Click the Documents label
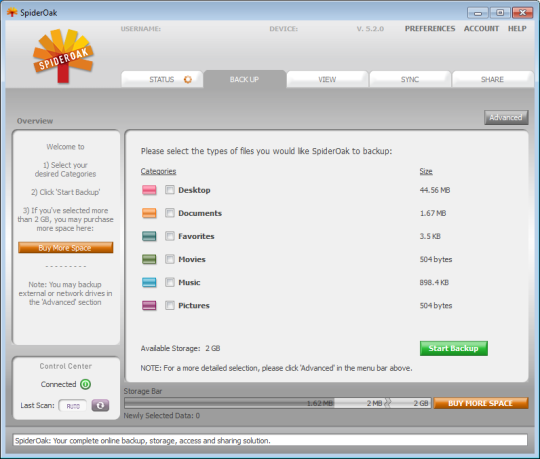Image resolution: width=540 pixels, height=459 pixels. coord(200,213)
